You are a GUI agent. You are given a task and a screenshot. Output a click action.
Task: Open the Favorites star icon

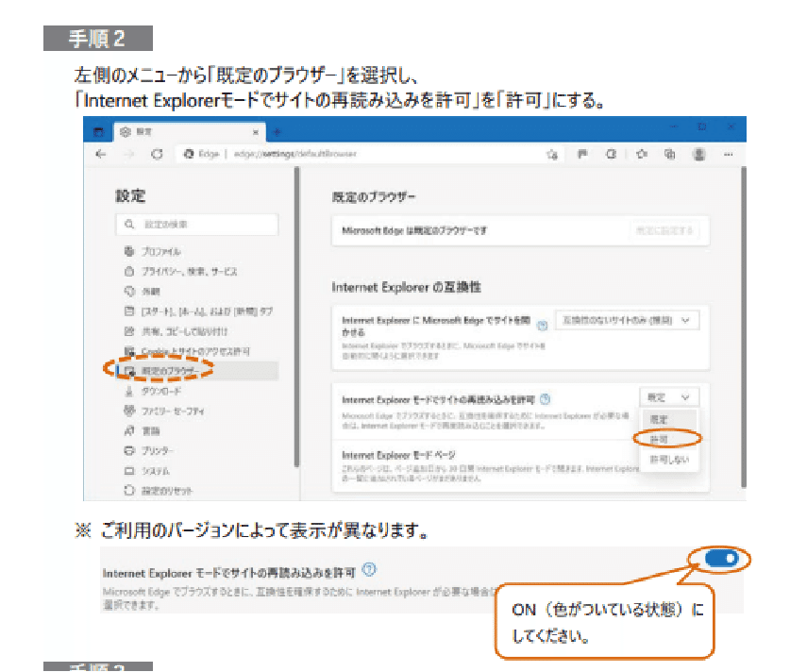(x=641, y=154)
